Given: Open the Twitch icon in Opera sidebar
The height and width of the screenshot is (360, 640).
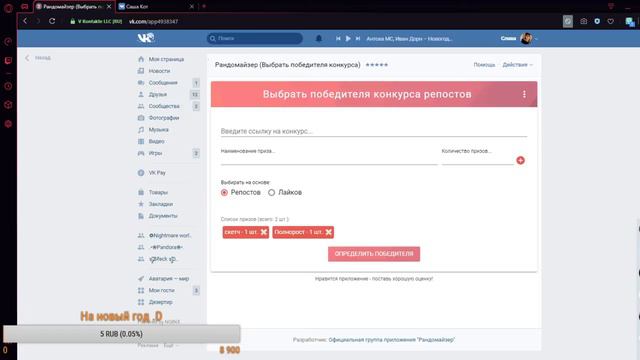Looking at the screenshot, I should coord(8,61).
